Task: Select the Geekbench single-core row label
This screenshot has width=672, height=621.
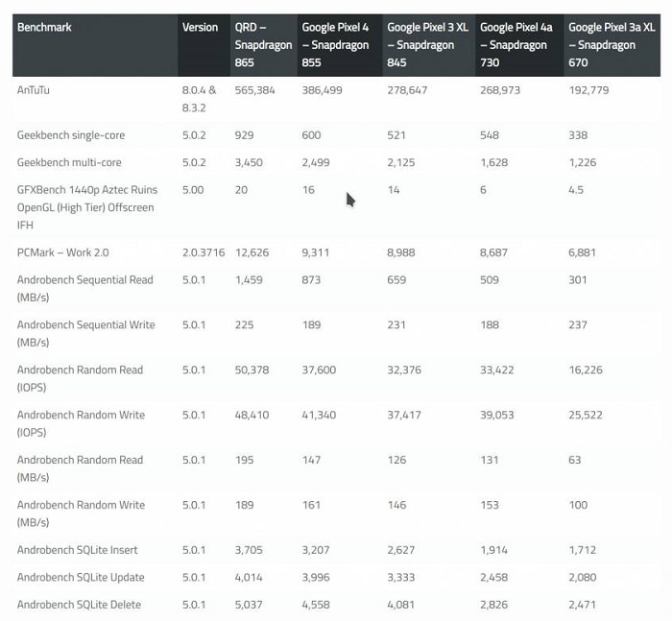Action: [x=71, y=135]
